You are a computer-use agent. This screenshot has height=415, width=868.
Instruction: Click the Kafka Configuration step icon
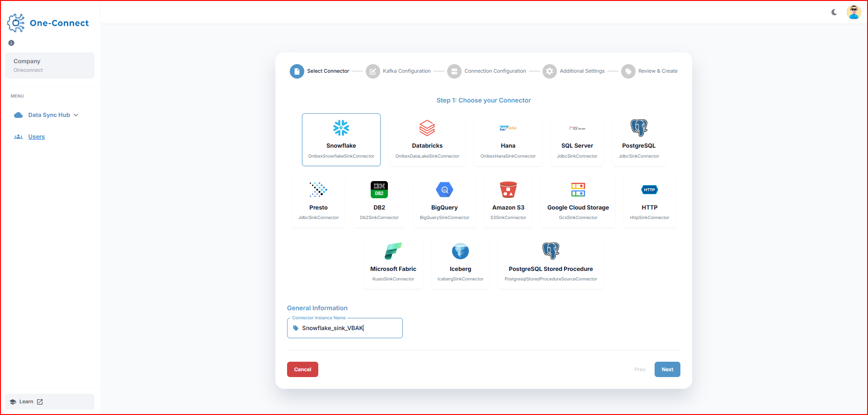point(373,71)
